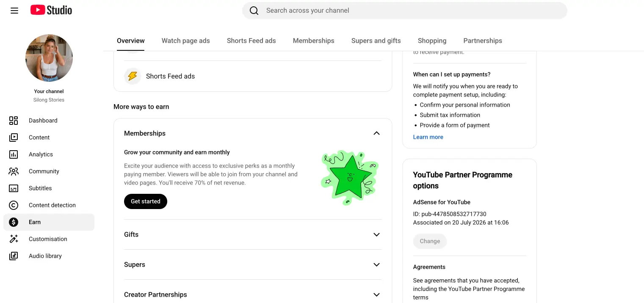Click the Change AdSense button

[x=430, y=241]
